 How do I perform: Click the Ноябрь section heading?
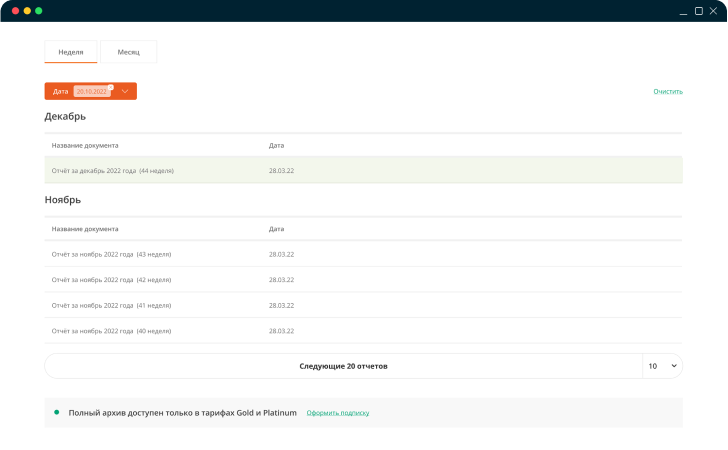coord(63,200)
